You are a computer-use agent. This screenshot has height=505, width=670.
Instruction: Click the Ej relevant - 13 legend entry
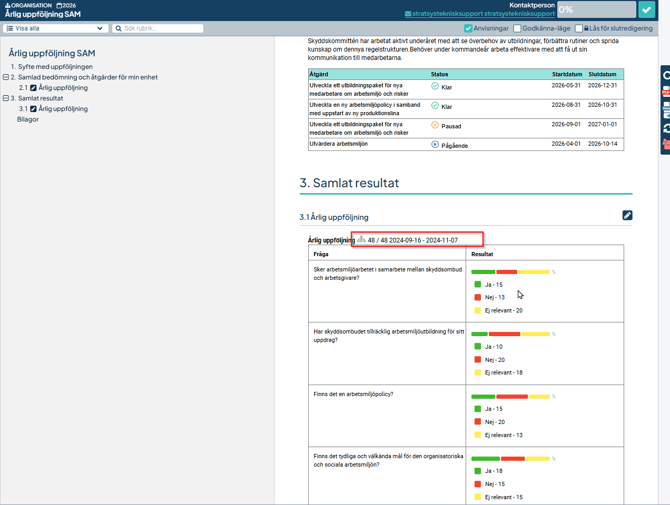503,435
